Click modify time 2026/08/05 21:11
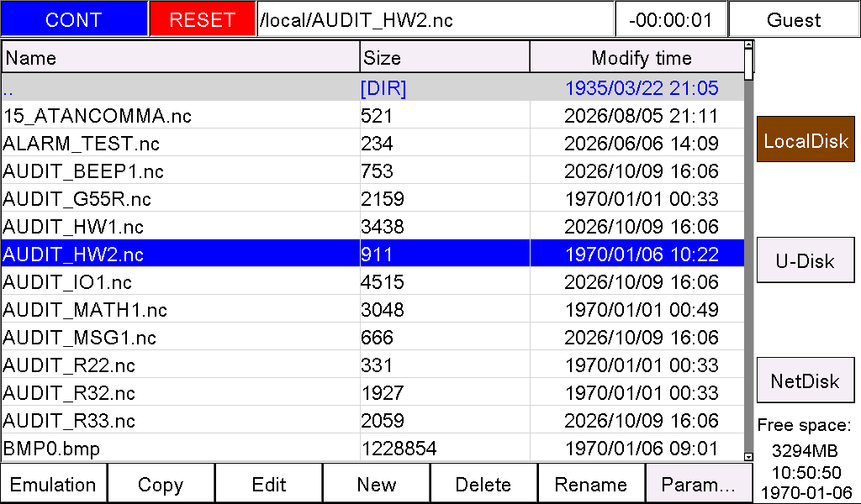This screenshot has height=504, width=861. click(642, 116)
